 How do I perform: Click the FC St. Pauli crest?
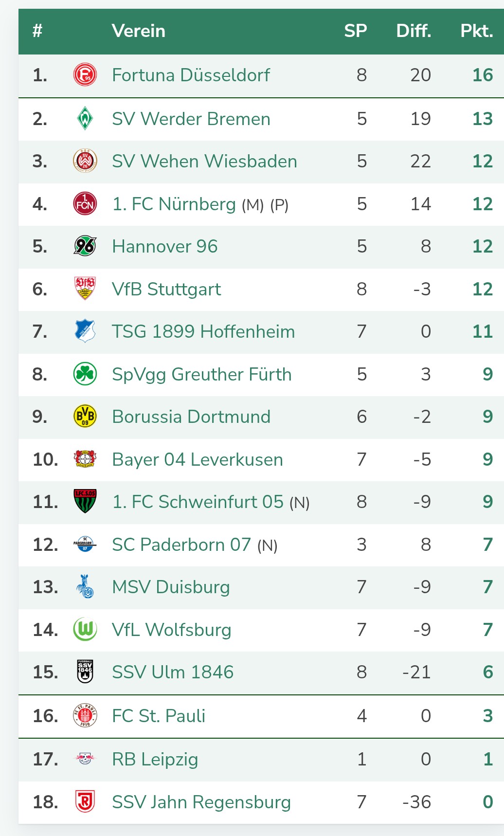(x=85, y=715)
